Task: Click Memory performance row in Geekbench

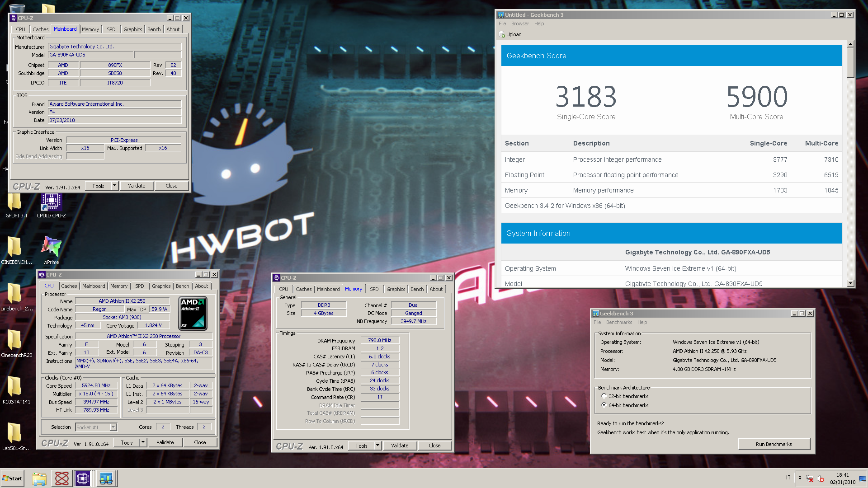Action: pyautogui.click(x=671, y=190)
